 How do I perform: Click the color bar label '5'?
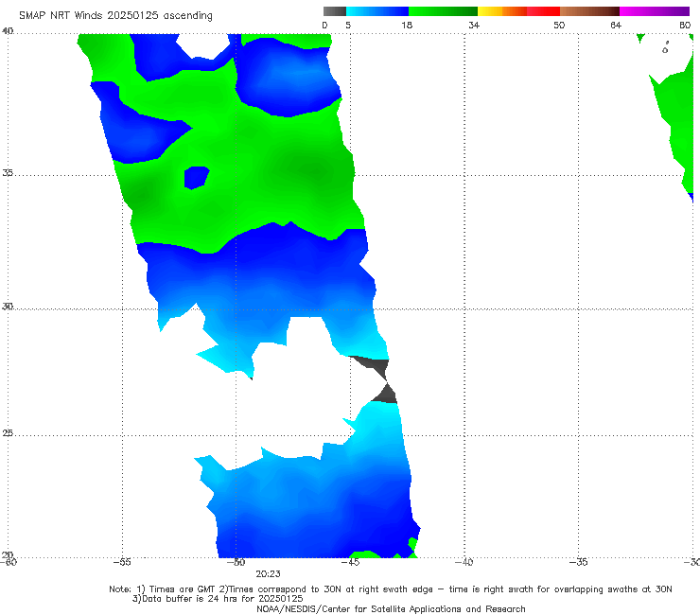[348, 25]
